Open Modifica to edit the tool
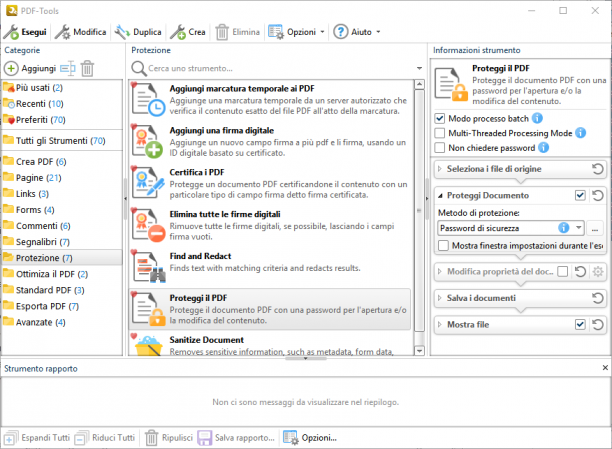This screenshot has height=449, width=612. (80, 32)
